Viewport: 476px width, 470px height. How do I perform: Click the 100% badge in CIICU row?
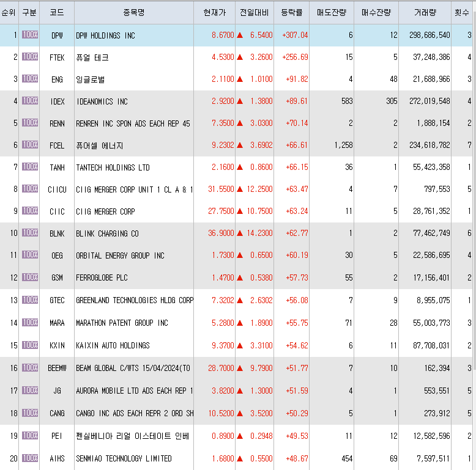click(30, 189)
